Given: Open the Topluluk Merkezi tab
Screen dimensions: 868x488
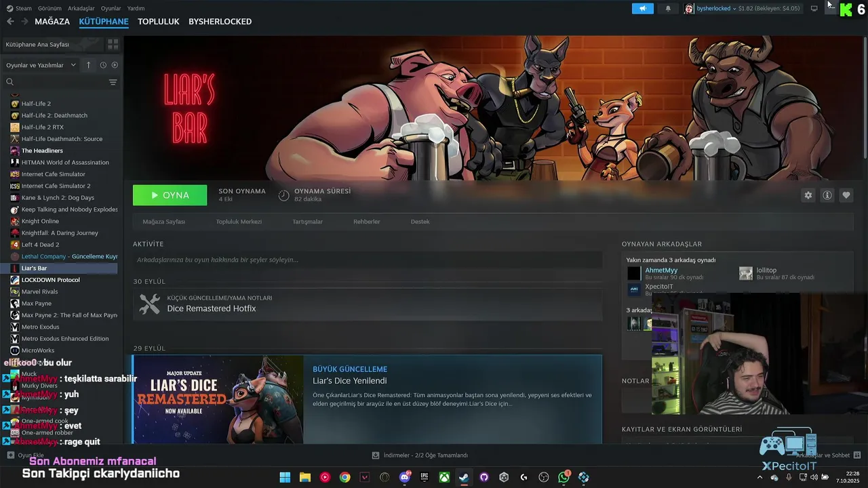Looking at the screenshot, I should [x=239, y=222].
